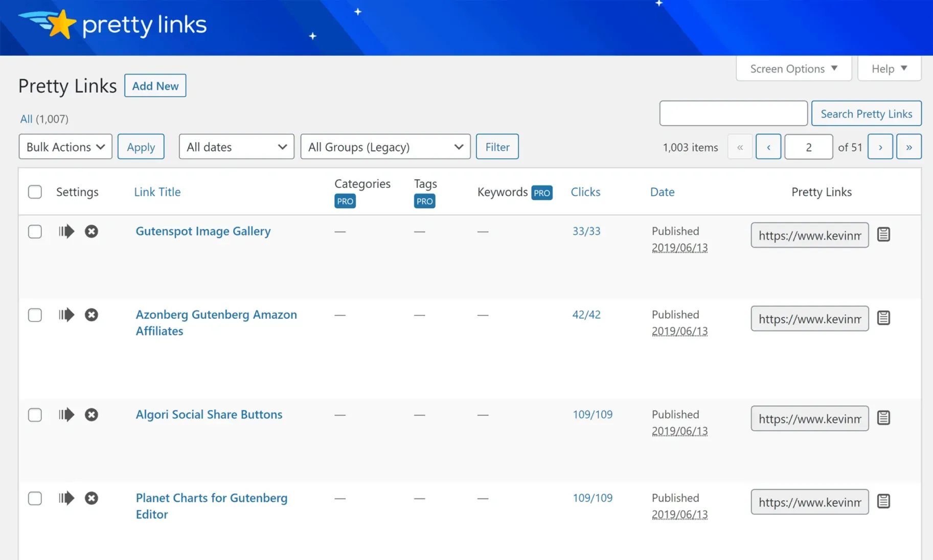Click the Add New button
The width and height of the screenshot is (933, 560).
[155, 86]
